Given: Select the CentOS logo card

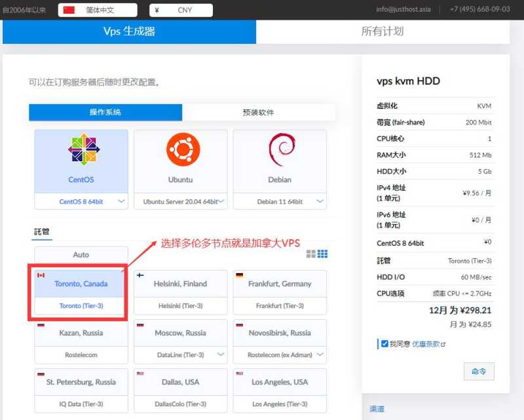Looking at the screenshot, I should pos(81,161).
